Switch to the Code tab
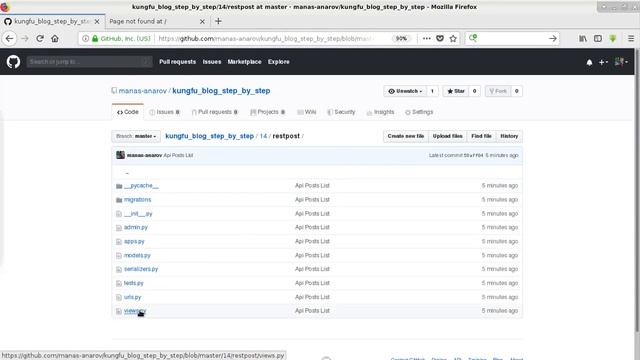 coord(128,112)
